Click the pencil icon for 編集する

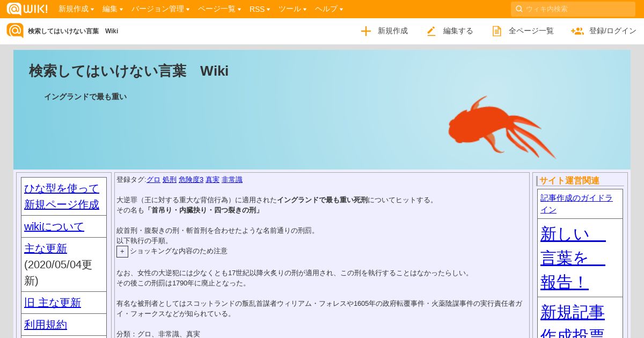click(x=431, y=31)
